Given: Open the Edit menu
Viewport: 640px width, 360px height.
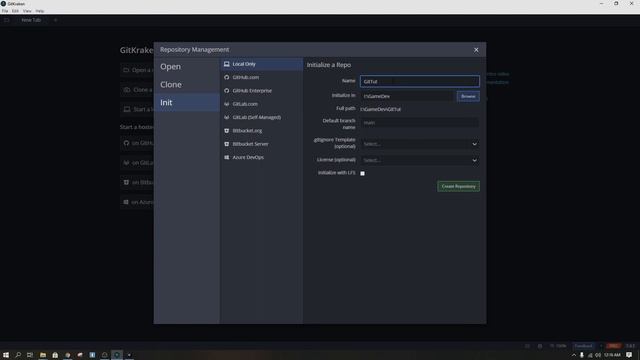Looking at the screenshot, I should pos(15,11).
